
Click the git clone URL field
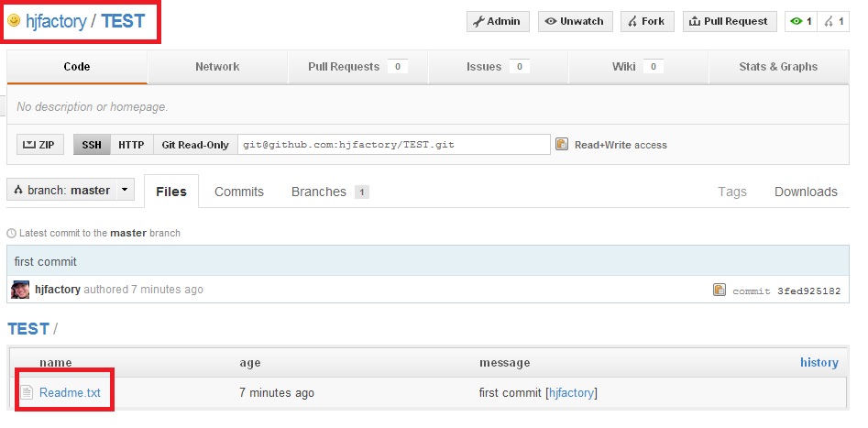[394, 145]
